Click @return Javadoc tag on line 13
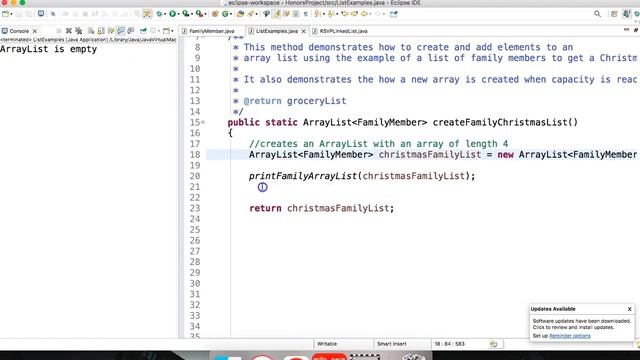The image size is (640, 360). tap(262, 101)
